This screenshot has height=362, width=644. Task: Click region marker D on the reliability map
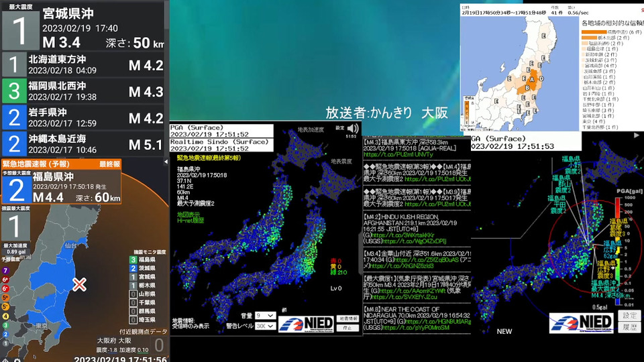tap(541, 78)
